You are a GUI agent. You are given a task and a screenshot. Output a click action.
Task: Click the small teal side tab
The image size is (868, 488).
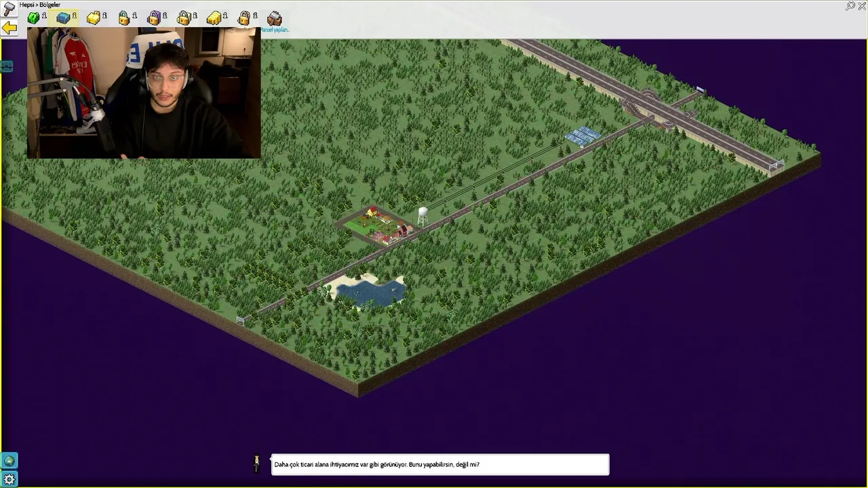pyautogui.click(x=6, y=66)
